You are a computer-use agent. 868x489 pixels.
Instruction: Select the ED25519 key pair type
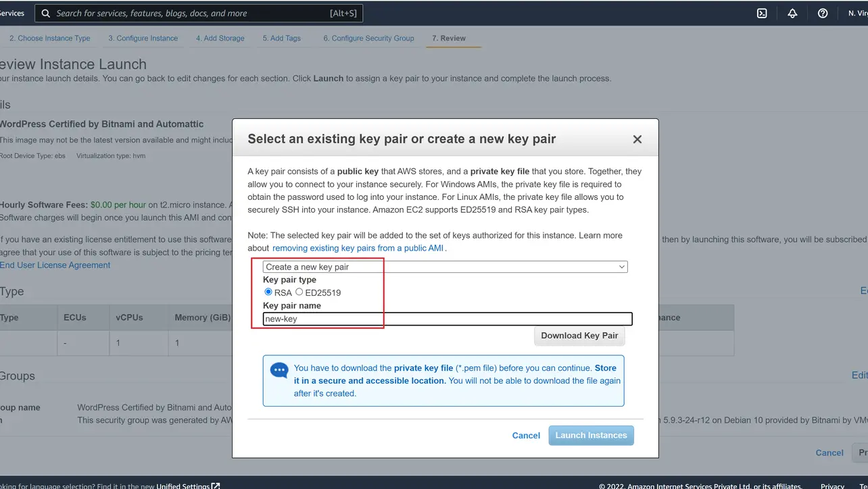299,292
